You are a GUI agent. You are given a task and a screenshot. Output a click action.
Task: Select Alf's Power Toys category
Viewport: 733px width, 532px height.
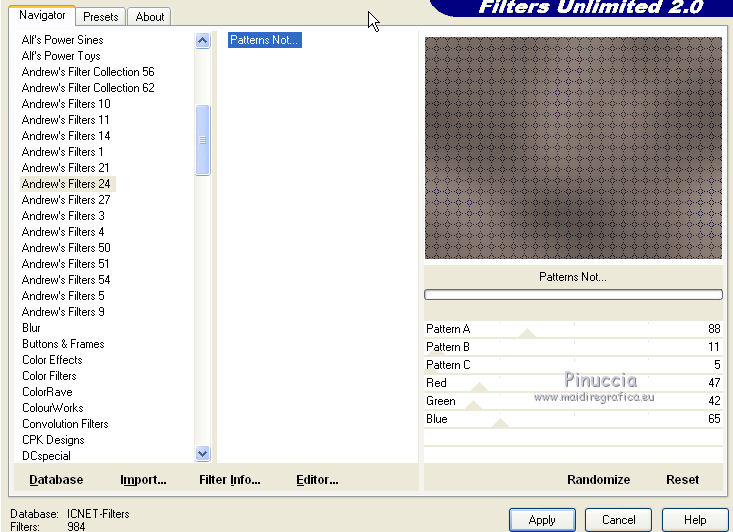click(61, 56)
